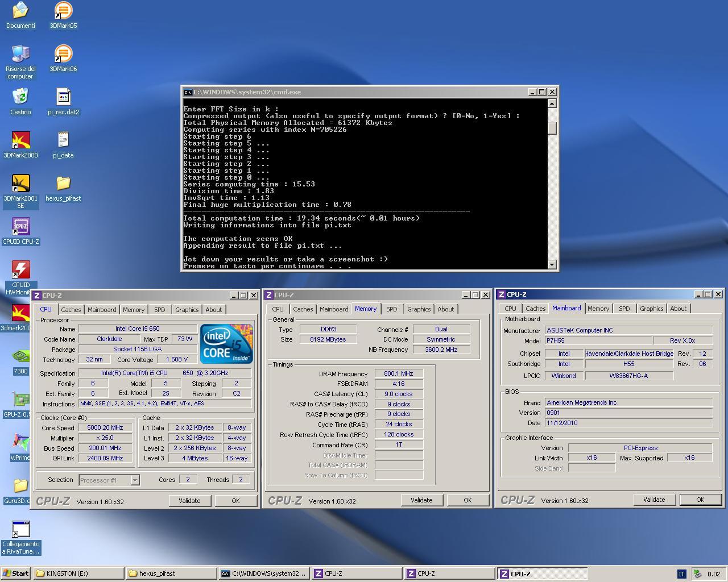Click the tray icon beside the clock
Viewport: 728px width, 582px height.
pos(697,574)
